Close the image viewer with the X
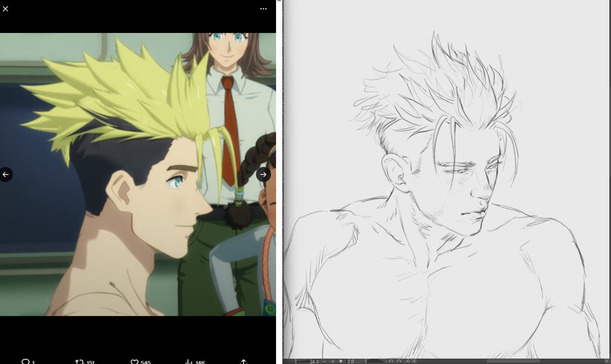Viewport: 611px width, 364px height. coord(6,9)
